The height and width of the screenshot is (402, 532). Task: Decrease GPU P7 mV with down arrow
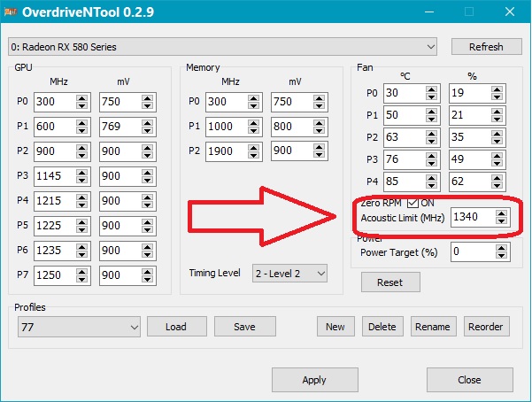pyautogui.click(x=147, y=279)
